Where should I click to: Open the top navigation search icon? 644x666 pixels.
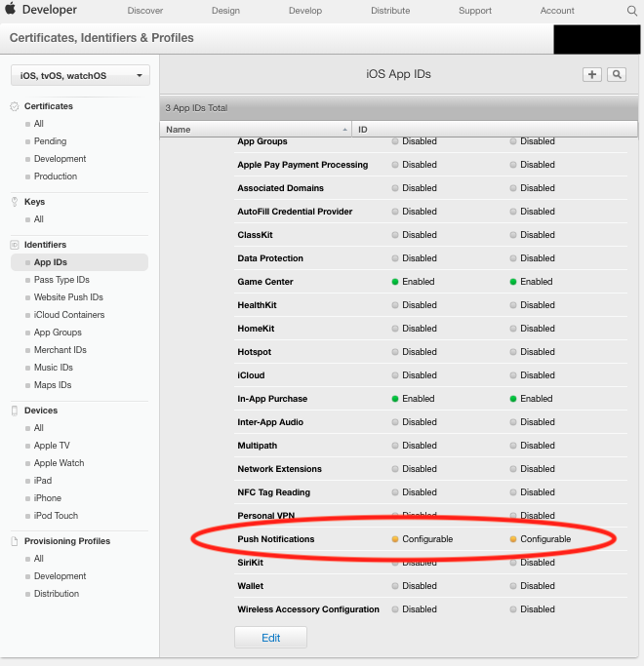tap(631, 11)
